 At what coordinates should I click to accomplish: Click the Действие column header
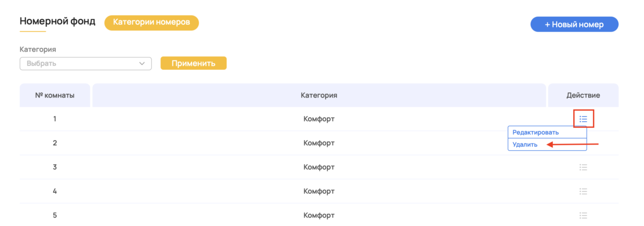[583, 96]
